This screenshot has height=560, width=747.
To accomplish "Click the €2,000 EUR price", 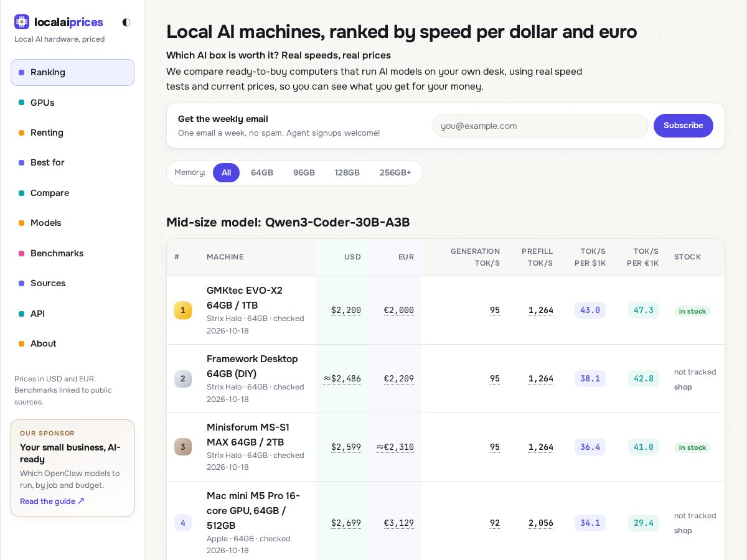I will pyautogui.click(x=399, y=310).
